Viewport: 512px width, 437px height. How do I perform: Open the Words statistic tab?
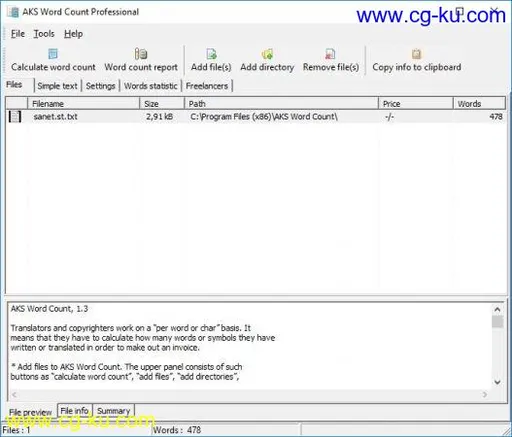150,86
